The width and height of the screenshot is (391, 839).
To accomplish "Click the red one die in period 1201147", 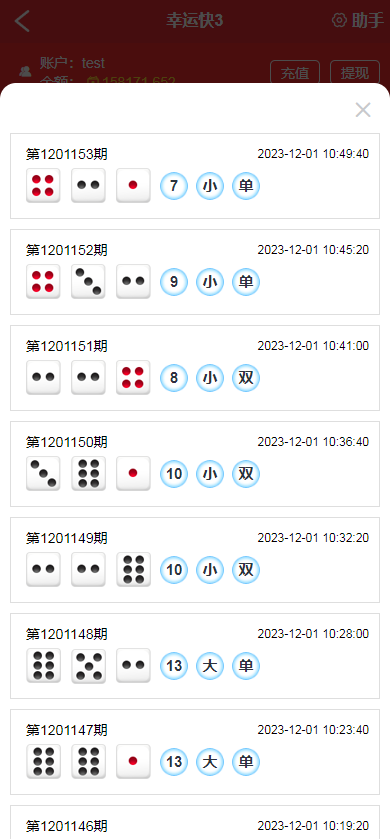I will point(133,761).
